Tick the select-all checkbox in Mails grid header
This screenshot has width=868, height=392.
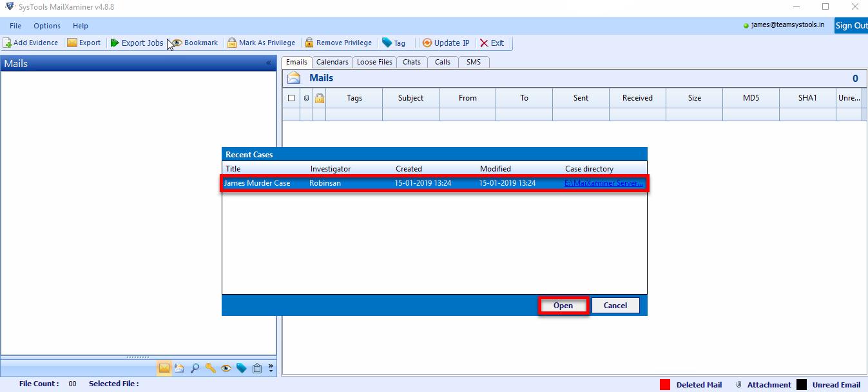point(291,98)
